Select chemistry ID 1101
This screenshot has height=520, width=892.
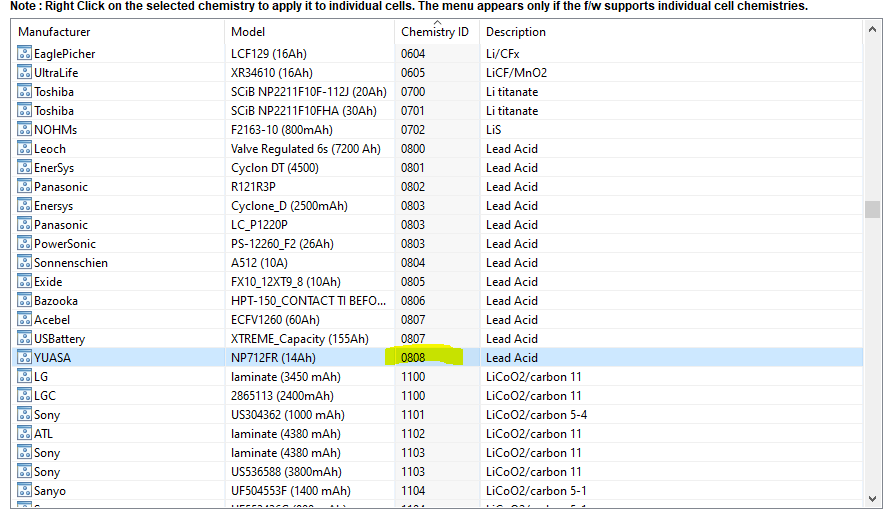[x=413, y=415]
